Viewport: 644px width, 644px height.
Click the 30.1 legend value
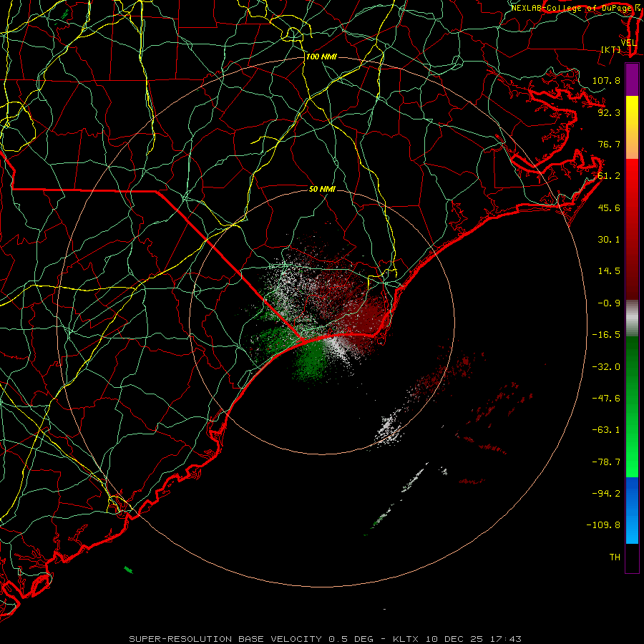tap(609, 240)
